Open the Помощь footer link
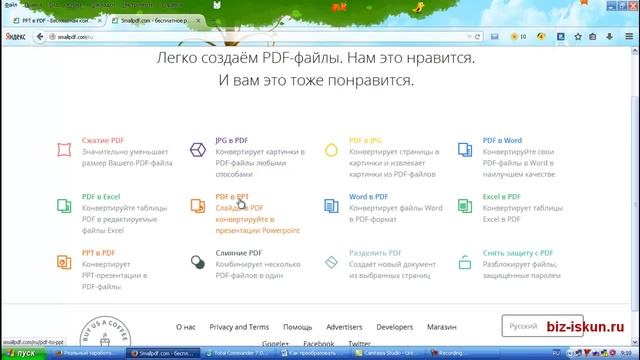Image resolution: width=640 pixels, height=360 pixels. coord(298,327)
